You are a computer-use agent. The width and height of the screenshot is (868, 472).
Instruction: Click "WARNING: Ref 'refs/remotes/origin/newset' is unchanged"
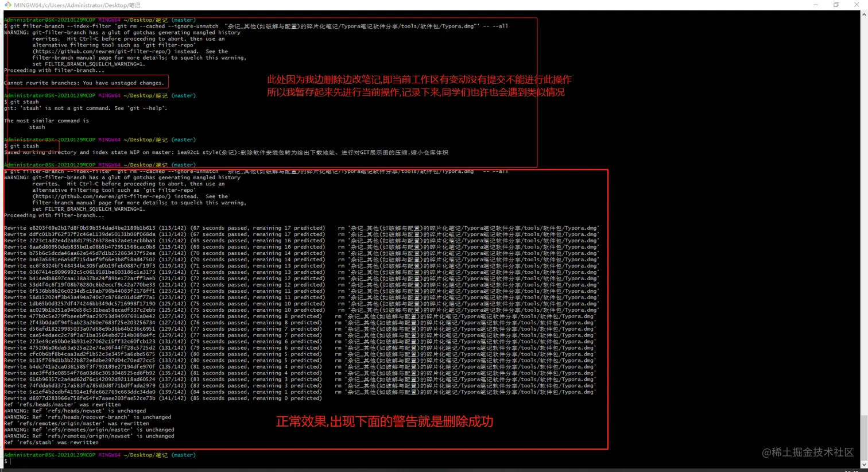coord(89,436)
